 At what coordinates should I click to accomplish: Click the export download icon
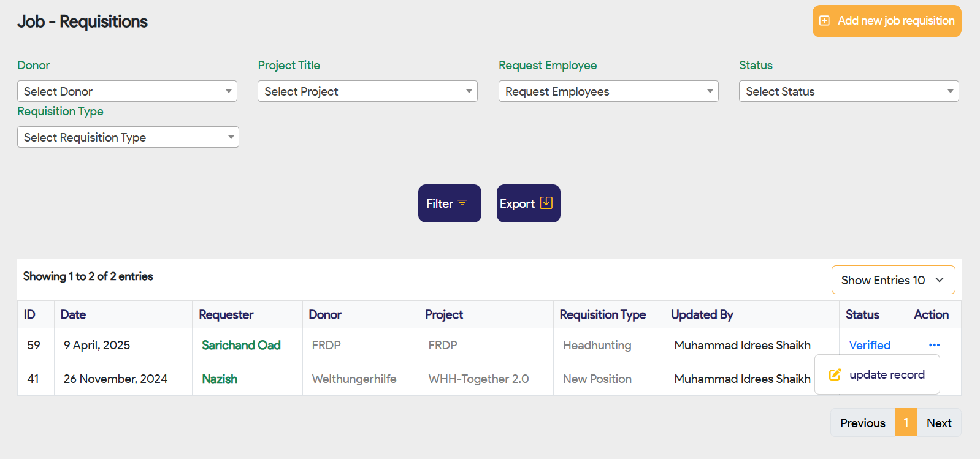click(546, 203)
